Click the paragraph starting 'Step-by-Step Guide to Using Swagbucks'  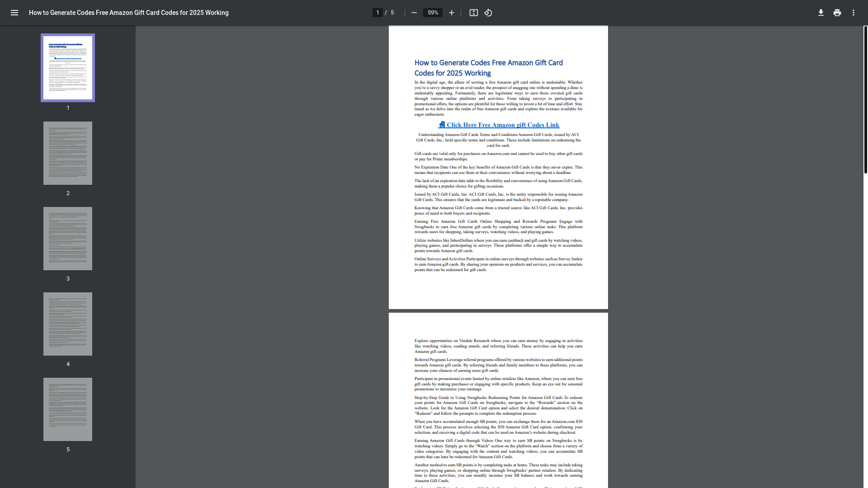(x=499, y=406)
